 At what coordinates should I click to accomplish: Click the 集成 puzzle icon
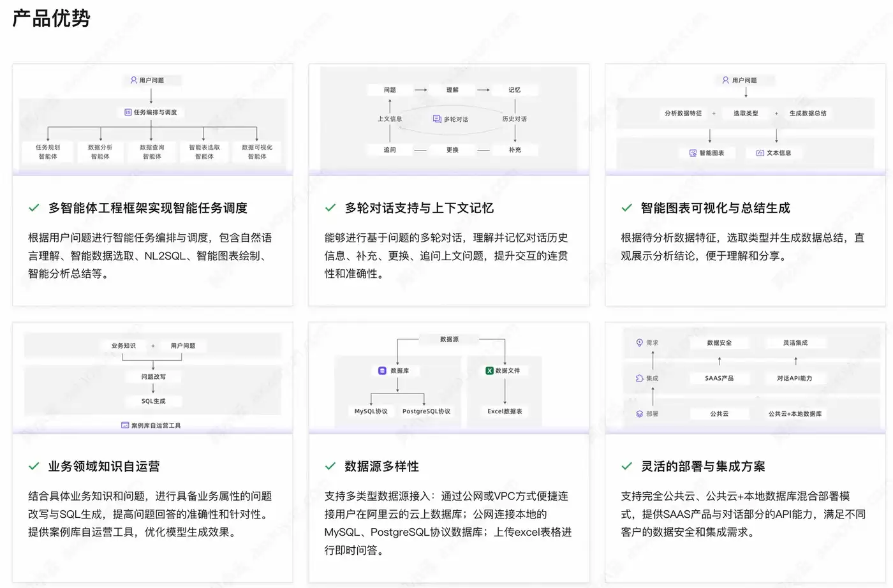click(x=640, y=378)
